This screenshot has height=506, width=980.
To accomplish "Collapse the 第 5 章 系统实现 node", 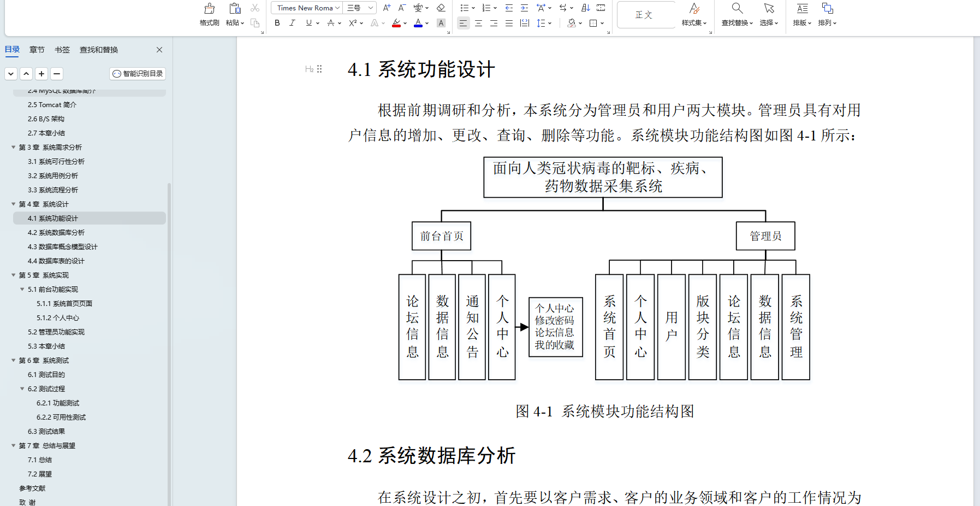I will click(x=14, y=275).
